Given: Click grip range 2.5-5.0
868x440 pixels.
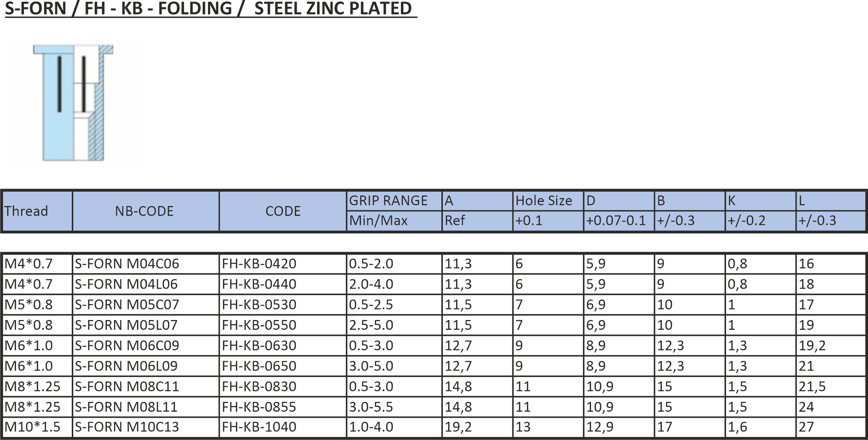Looking at the screenshot, I should 394,325.
